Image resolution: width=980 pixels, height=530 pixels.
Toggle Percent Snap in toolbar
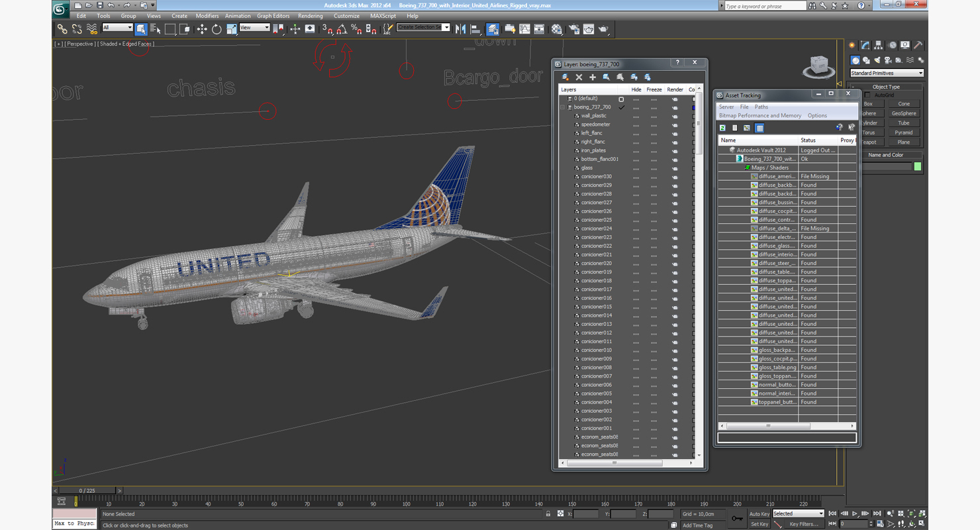(356, 29)
